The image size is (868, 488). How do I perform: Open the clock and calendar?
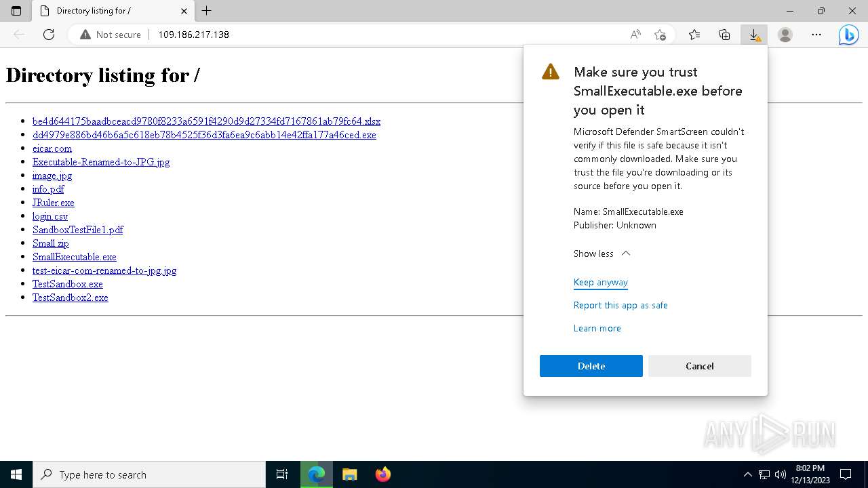click(x=810, y=474)
